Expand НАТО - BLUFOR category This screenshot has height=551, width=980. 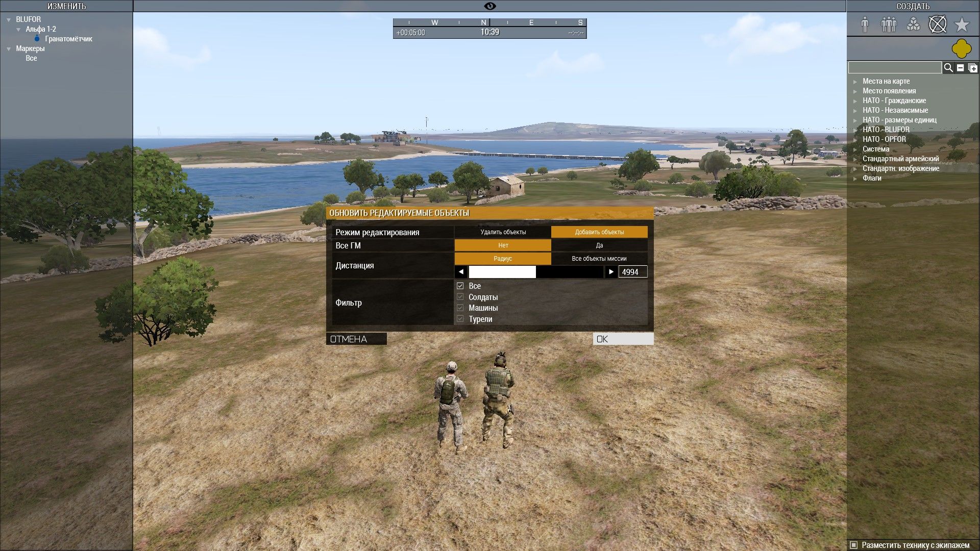tap(855, 130)
